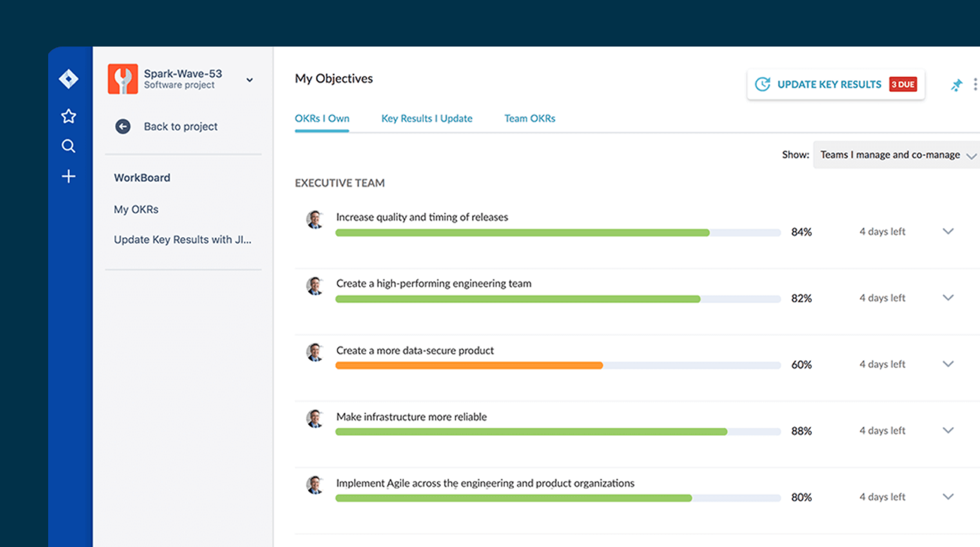This screenshot has width=980, height=547.
Task: Click the Spark-Wave-53 wrench project icon
Action: point(123,79)
